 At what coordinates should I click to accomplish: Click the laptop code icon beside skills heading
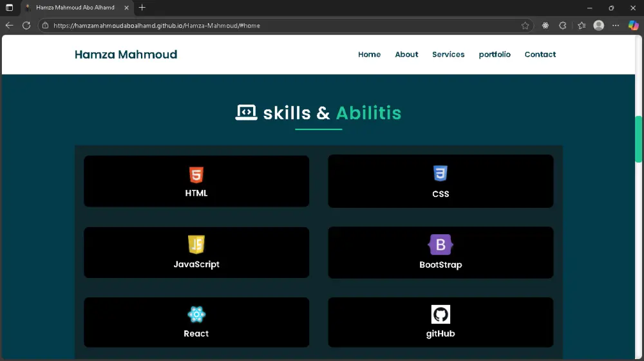coord(246,113)
